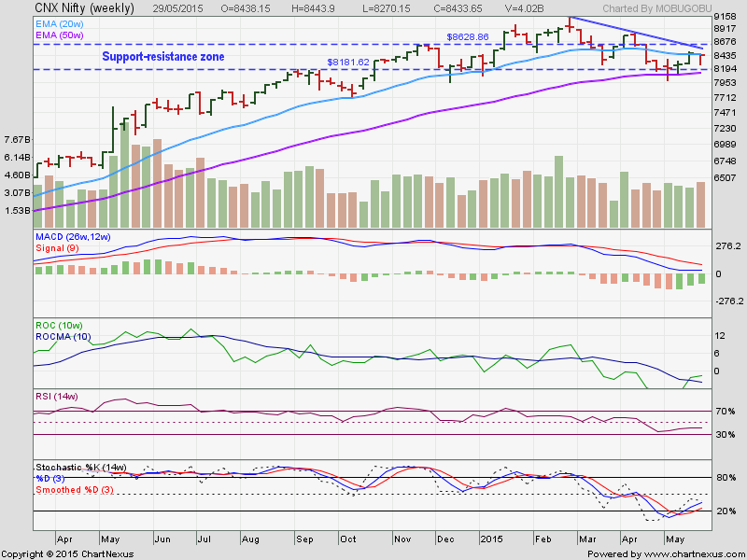Click the MACD (26w,12w) panel label
The width and height of the screenshot is (747, 560).
click(73, 238)
